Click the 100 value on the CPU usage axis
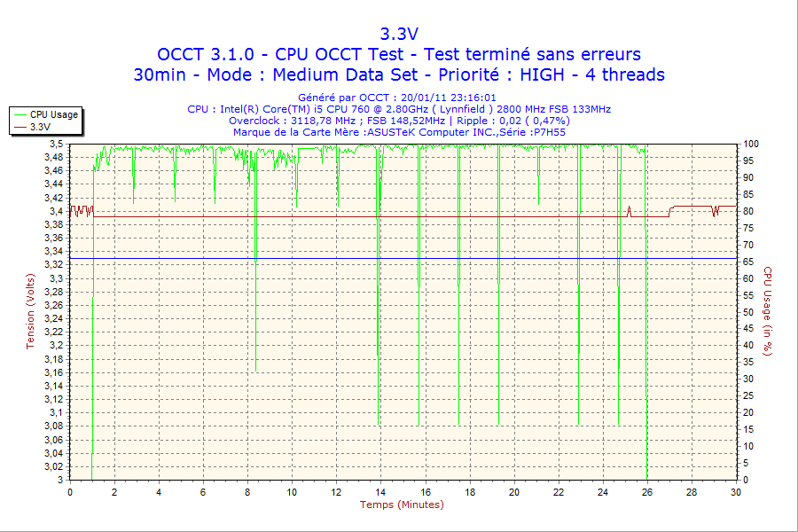This screenshot has height=532, width=798. coord(750,144)
